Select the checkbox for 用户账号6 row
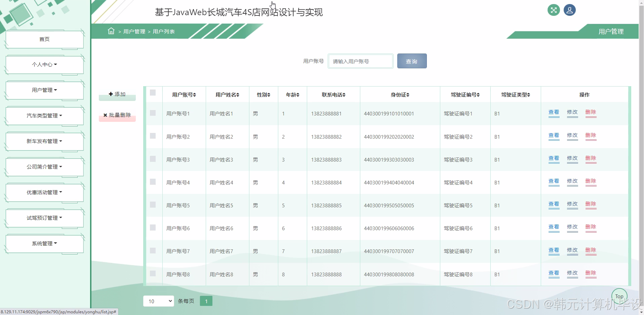 153,228
